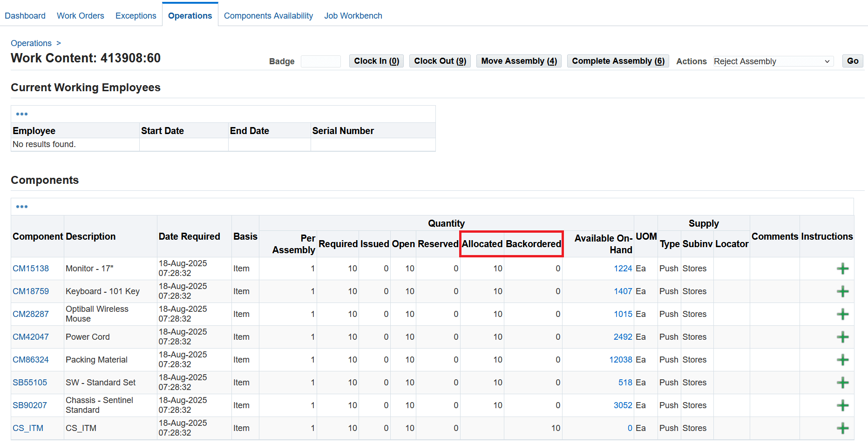Add instructions for Power Cord component
868x444 pixels.
click(843, 337)
